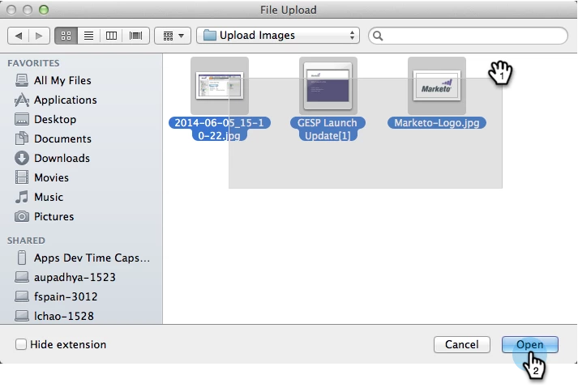Switch to column view
Screen dimensions: 578x392
tap(111, 36)
